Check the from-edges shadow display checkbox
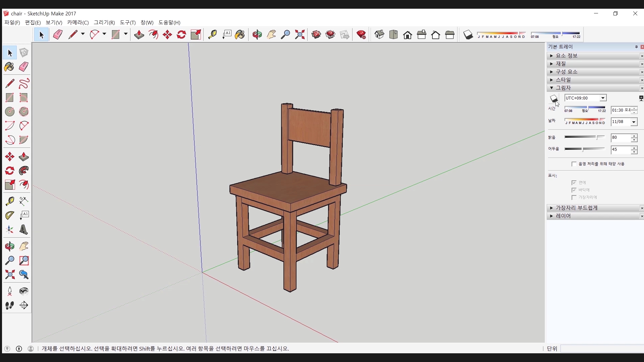 click(574, 197)
